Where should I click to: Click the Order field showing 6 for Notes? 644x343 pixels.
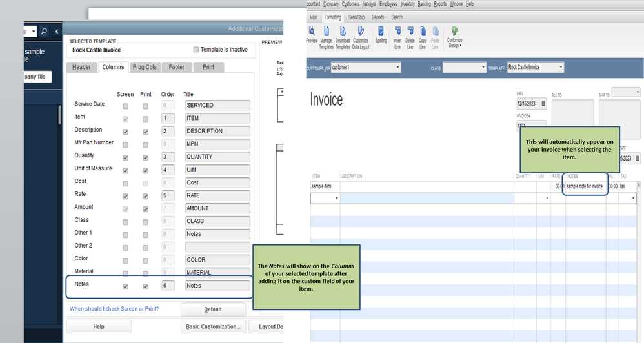168,286
